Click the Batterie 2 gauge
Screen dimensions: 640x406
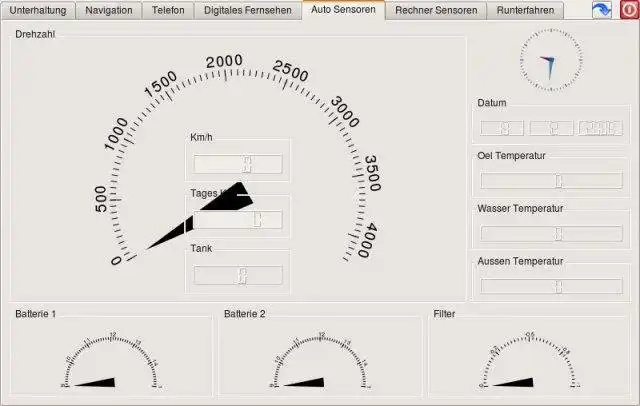tap(320, 361)
